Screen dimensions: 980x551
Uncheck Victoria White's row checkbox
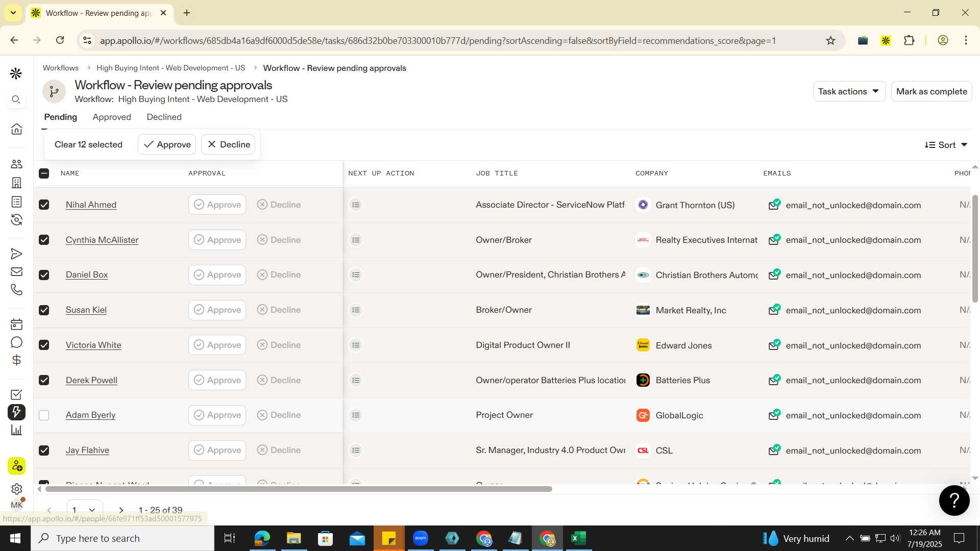click(x=44, y=345)
